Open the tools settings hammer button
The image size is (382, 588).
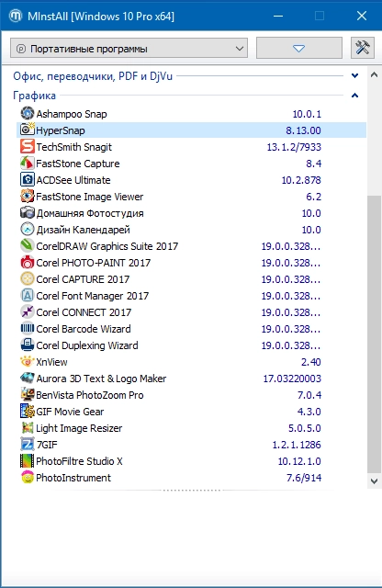[x=363, y=48]
